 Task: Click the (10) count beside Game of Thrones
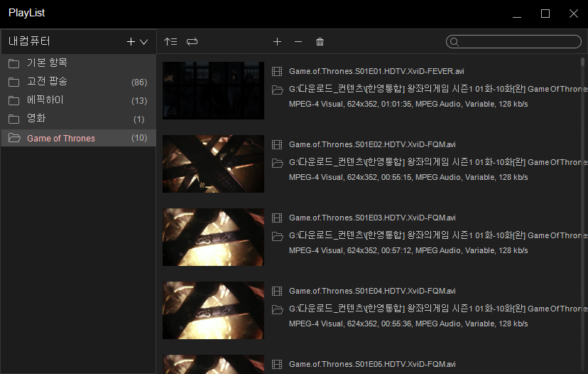pyautogui.click(x=139, y=138)
